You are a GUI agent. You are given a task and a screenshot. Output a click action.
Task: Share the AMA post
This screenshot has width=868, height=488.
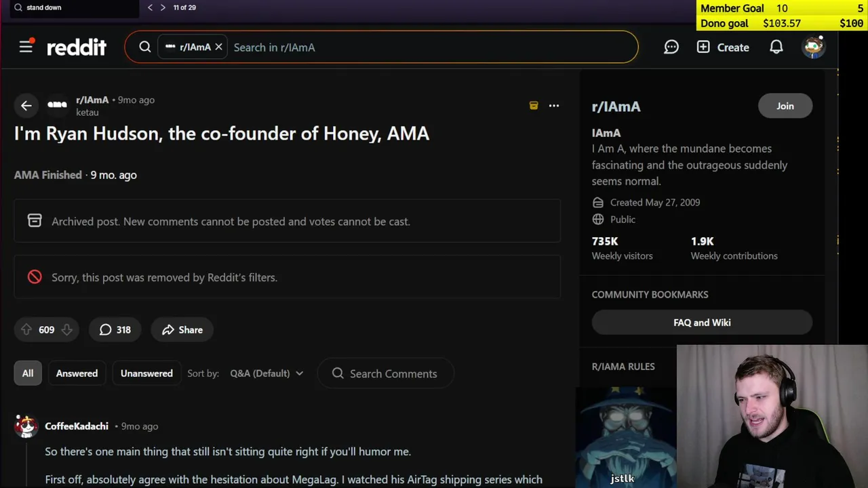pyautogui.click(x=182, y=329)
